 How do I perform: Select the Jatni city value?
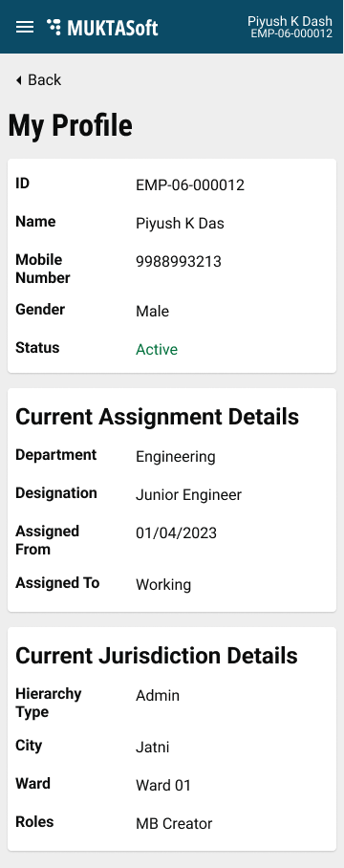point(152,748)
